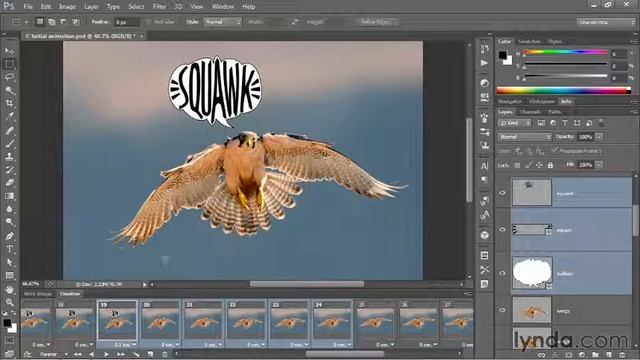The width and height of the screenshot is (640, 360).
Task: Select the Clone Stamp tool
Action: pos(9,157)
